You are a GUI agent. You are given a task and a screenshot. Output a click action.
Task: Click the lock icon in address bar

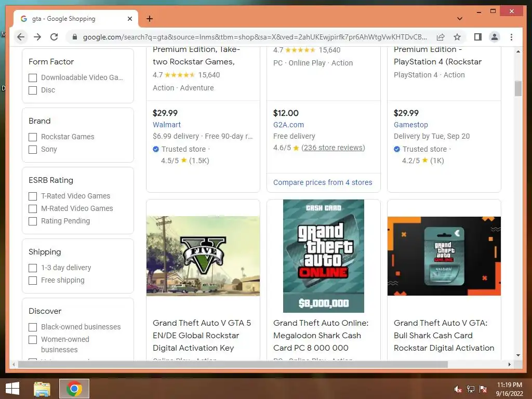tap(75, 37)
